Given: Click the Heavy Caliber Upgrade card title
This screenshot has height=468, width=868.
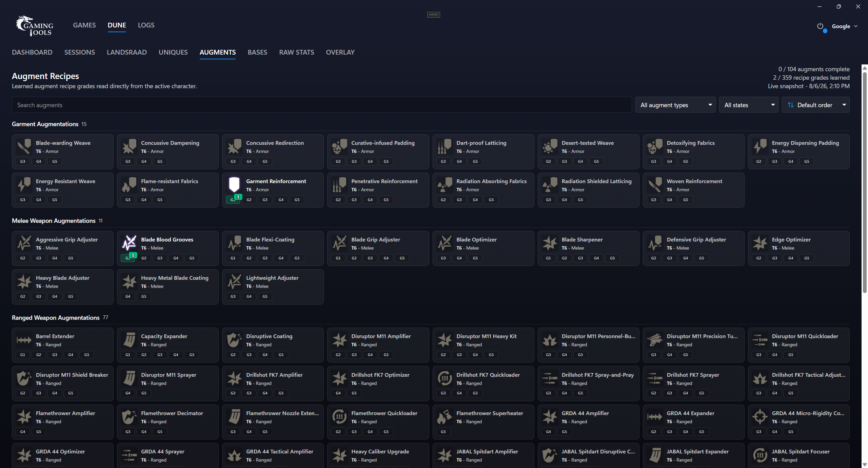Looking at the screenshot, I should coord(380,451).
